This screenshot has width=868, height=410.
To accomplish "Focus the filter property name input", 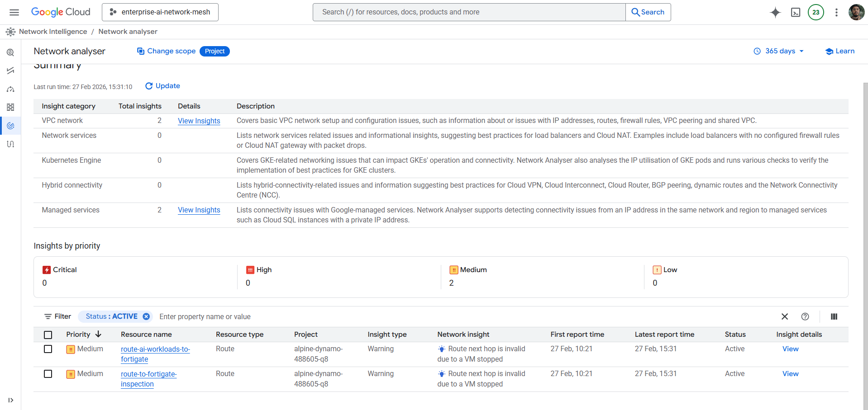I will pyautogui.click(x=466, y=316).
